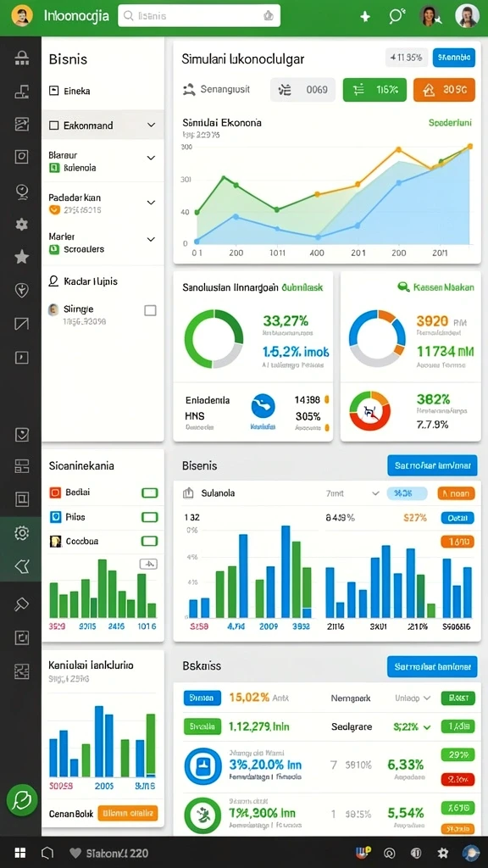Click the blue Skennblo button

pos(453,57)
